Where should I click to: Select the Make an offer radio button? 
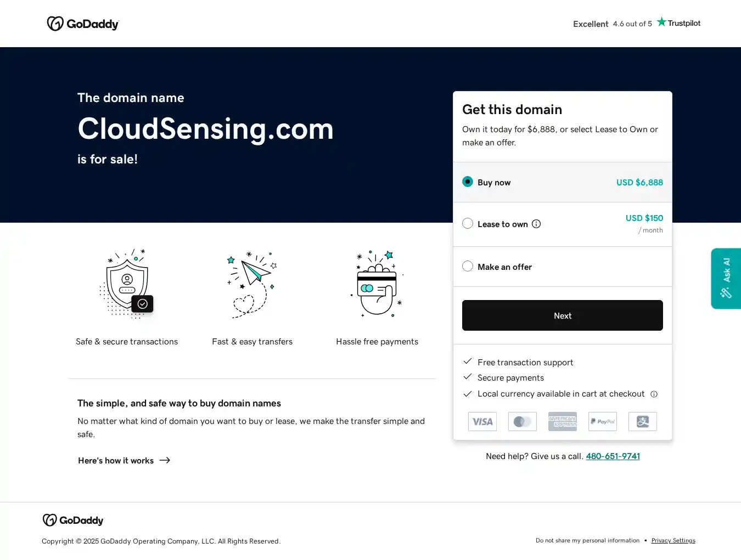point(468,266)
